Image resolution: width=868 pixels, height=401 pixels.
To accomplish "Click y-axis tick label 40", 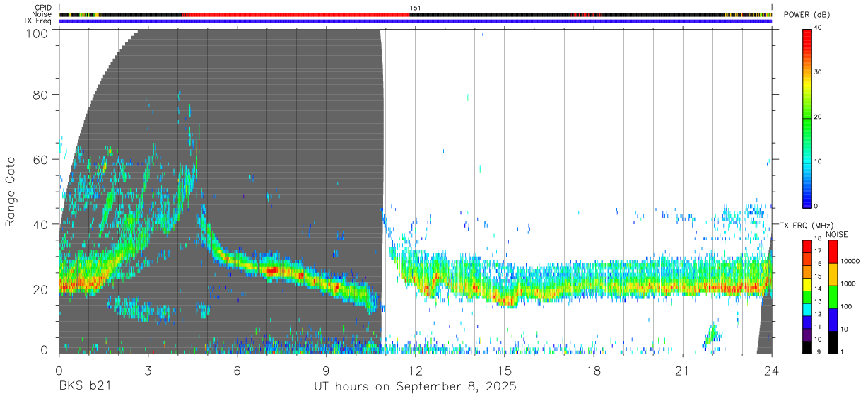I will [41, 224].
